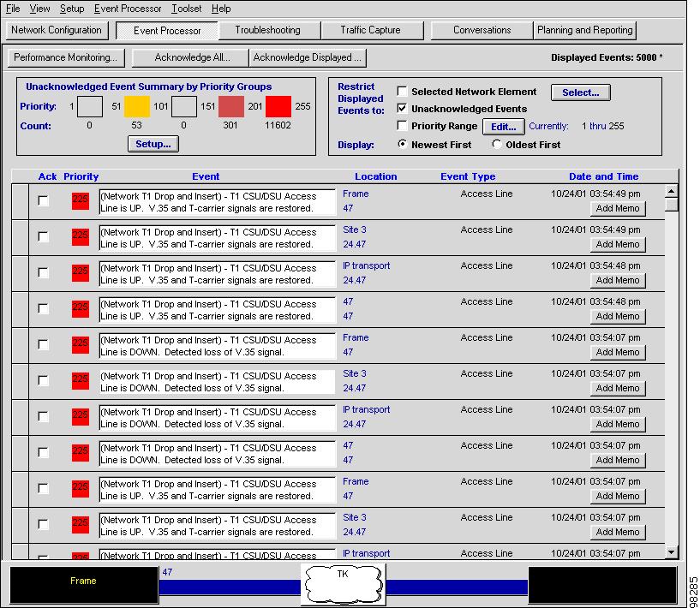Screen dimensions: 700x608
Task: Select the Event Processor tab
Action: tap(167, 30)
